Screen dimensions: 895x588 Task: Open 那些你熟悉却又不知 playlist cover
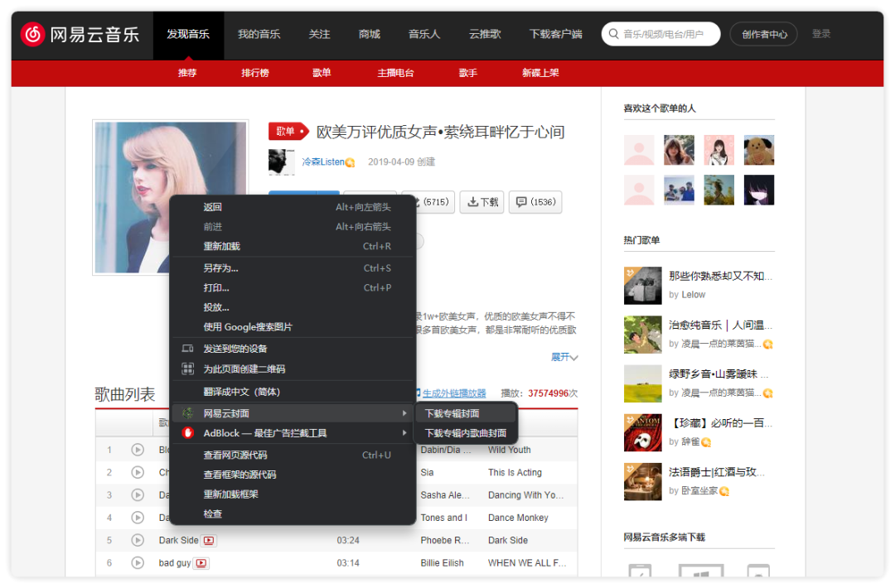click(x=643, y=286)
